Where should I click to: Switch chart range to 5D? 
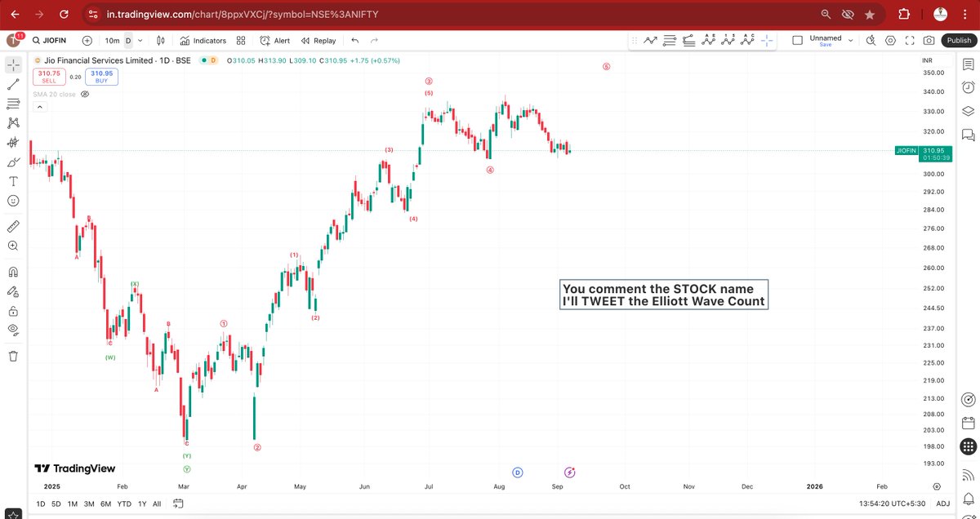[x=57, y=503]
